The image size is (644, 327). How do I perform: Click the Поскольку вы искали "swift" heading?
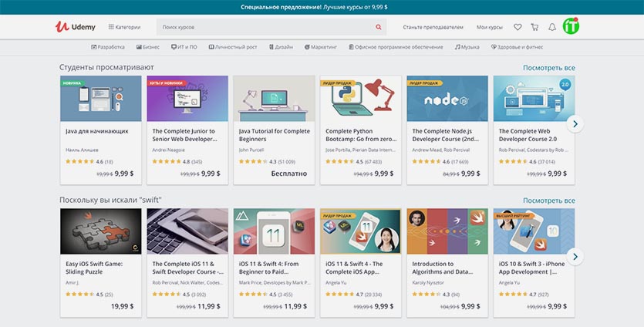coord(110,200)
